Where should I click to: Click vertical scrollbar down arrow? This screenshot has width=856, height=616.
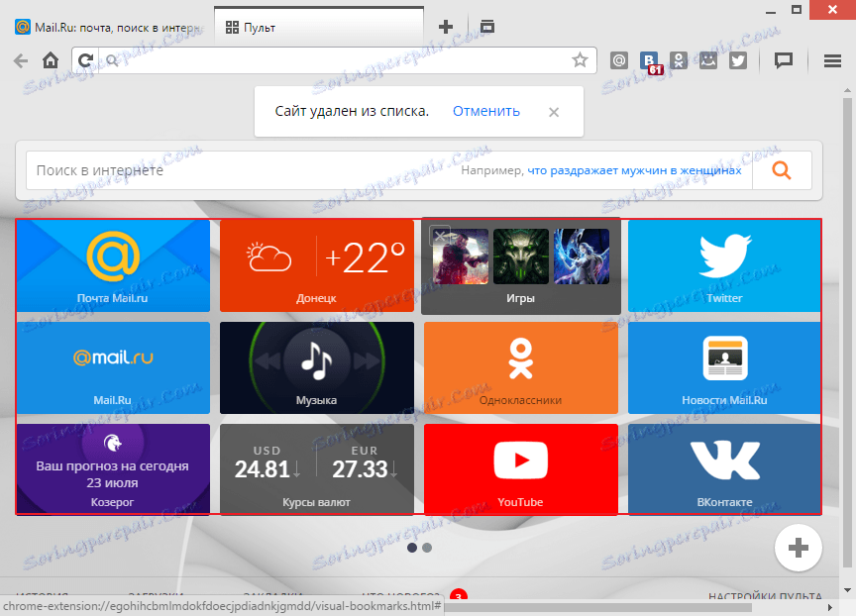tap(847, 590)
